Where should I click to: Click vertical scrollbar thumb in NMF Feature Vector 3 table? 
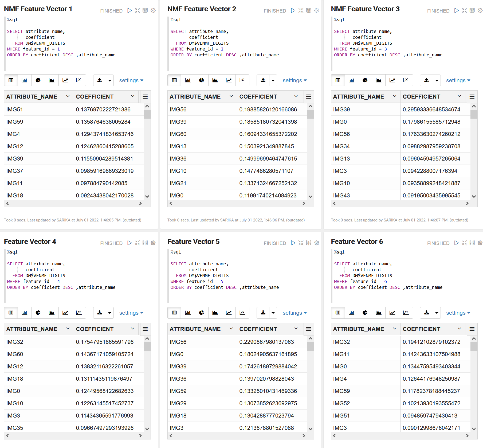pyautogui.click(x=474, y=114)
